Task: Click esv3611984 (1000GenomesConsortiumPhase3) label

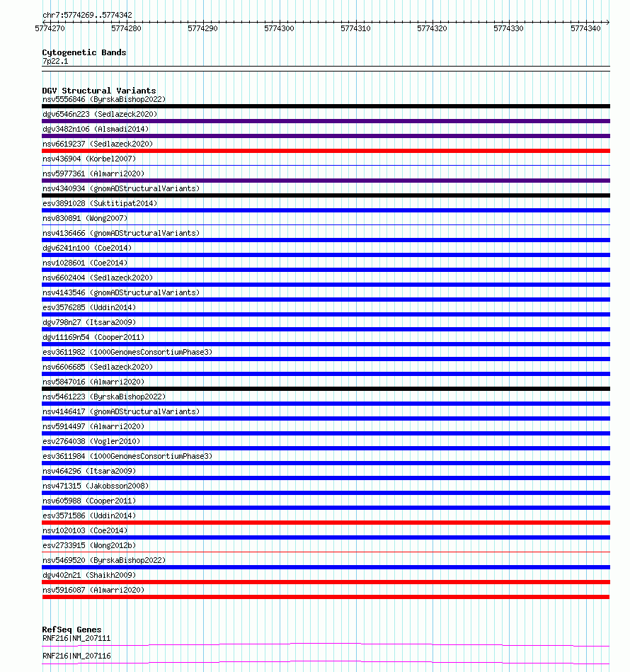Action: [127, 456]
